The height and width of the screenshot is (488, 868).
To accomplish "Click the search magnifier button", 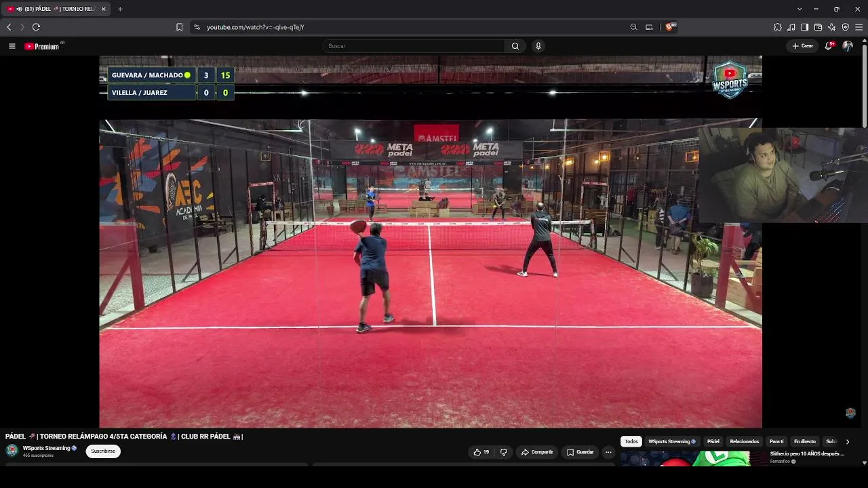I will point(515,46).
